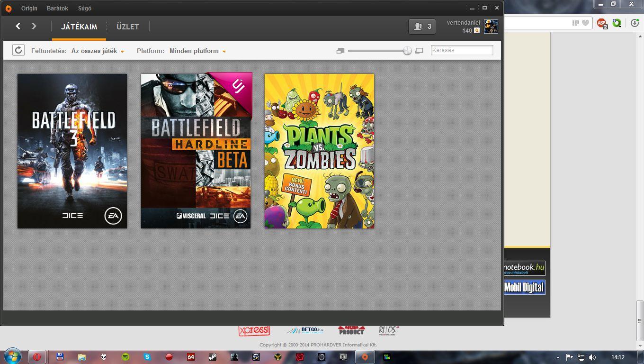The height and width of the screenshot is (364, 644).
Task: Click the green extension icon in browser
Action: coord(617,23)
